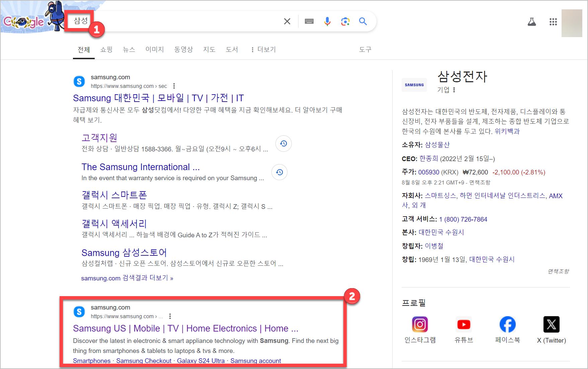The image size is (588, 369).
Task: Open the 위키백과 source link
Action: pos(507,131)
